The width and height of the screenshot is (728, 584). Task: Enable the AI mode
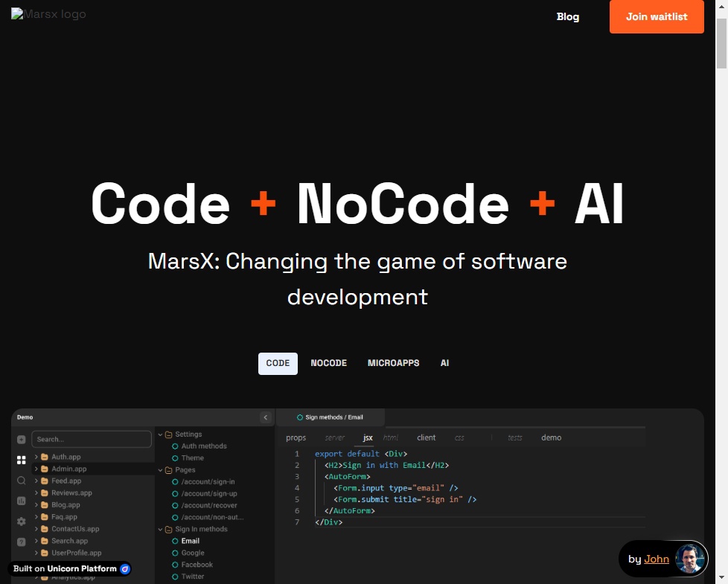444,363
